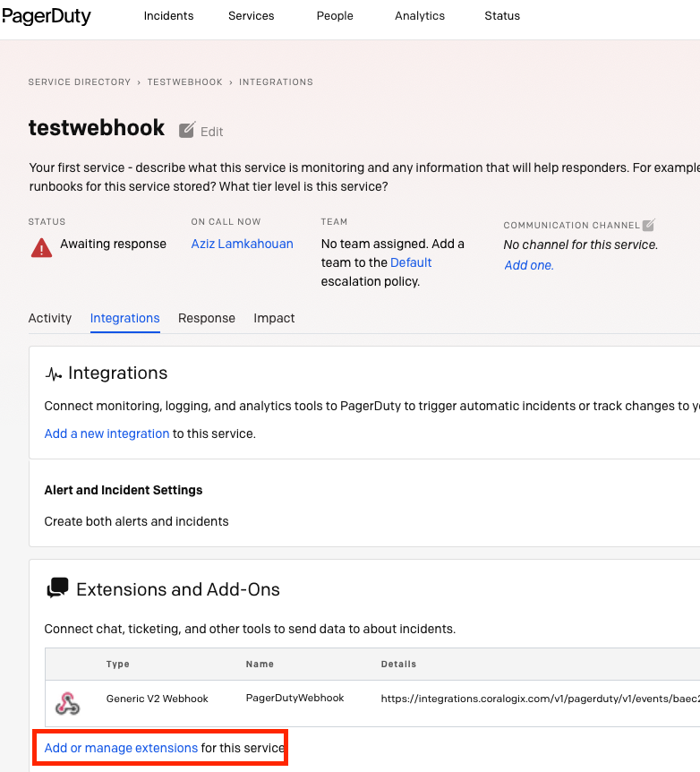Edit the communication channel via pencil icon
The width and height of the screenshot is (700, 772).
648,225
